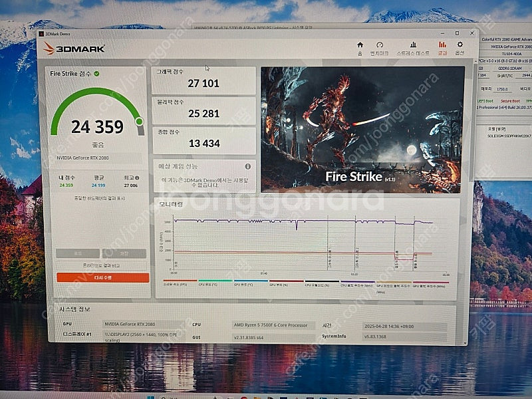Open the 벤치마크 benchmarks section
The height and width of the screenshot is (399, 532).
(x=379, y=49)
